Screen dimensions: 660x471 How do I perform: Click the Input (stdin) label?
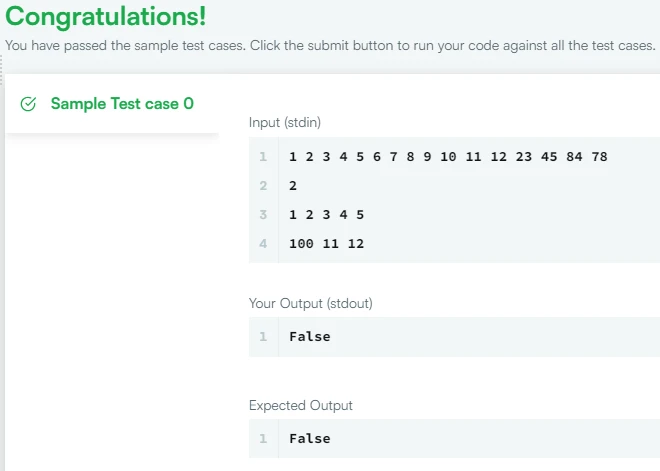(285, 123)
